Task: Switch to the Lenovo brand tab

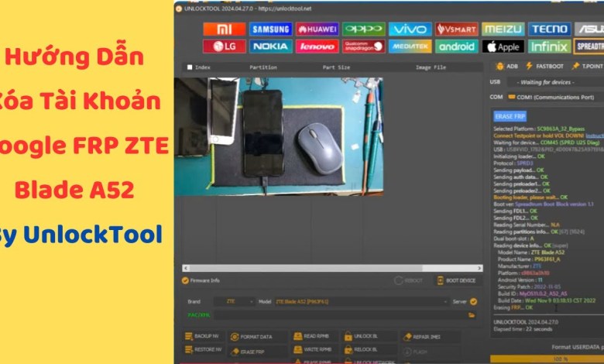Action: (317, 46)
